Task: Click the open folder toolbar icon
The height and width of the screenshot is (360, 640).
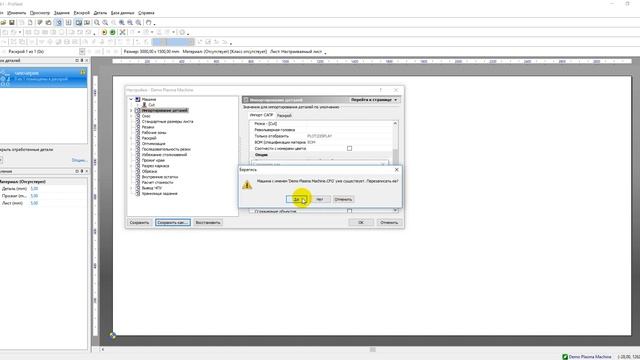Action: [x=3, y=23]
